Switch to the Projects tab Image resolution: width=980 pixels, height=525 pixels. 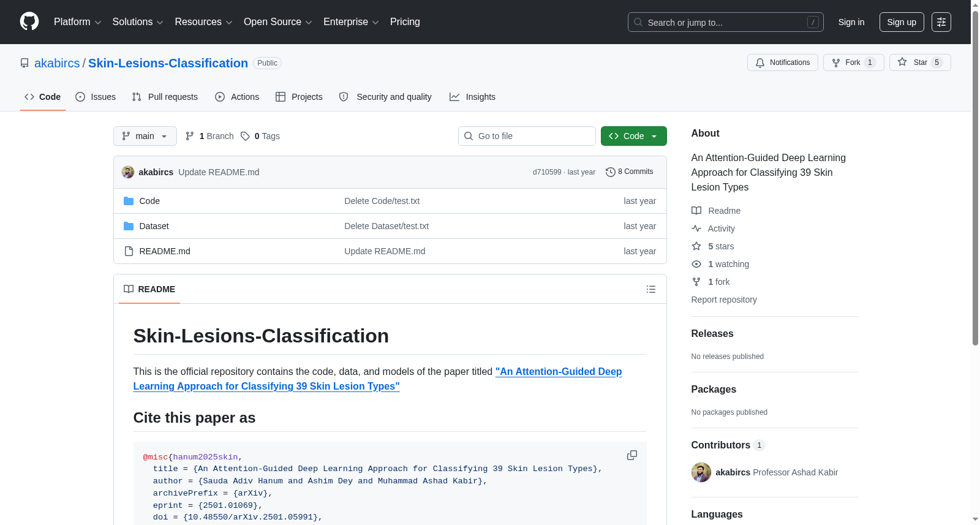point(299,97)
